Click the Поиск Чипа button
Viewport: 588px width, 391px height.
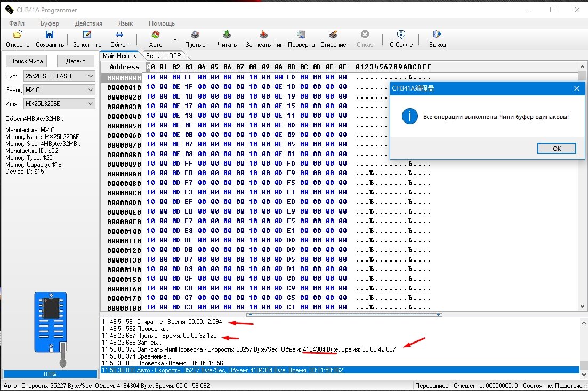point(26,61)
